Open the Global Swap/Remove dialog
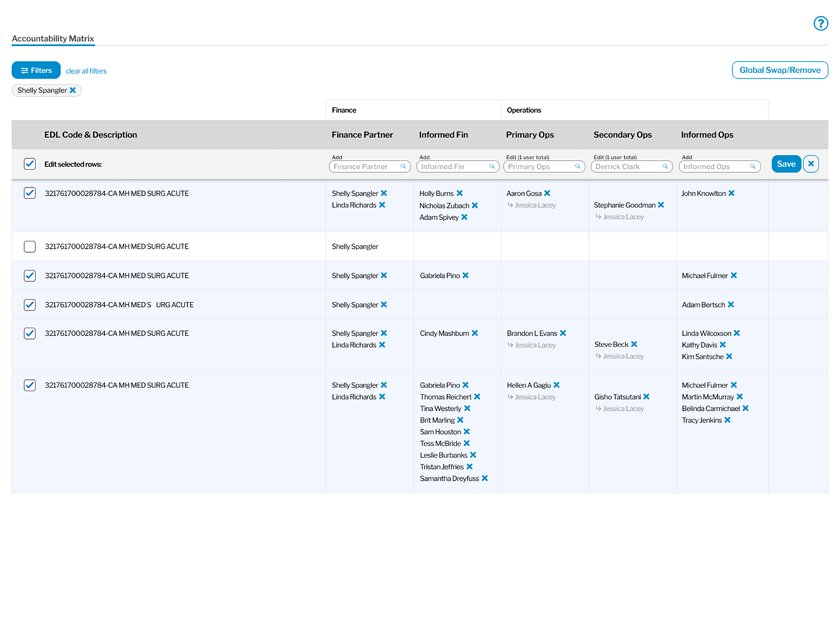 (779, 70)
